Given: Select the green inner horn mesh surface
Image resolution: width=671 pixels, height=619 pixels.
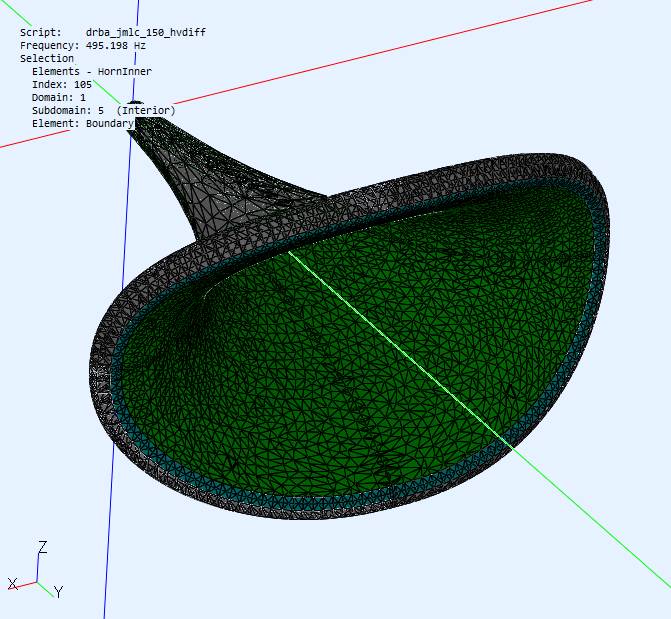Looking at the screenshot, I should [342, 364].
